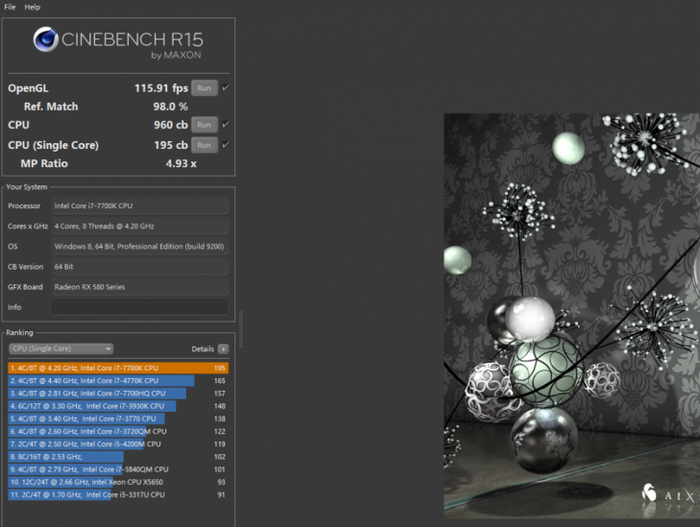
Task: Grab the panel splitter handle beside Info
Action: coord(241,329)
